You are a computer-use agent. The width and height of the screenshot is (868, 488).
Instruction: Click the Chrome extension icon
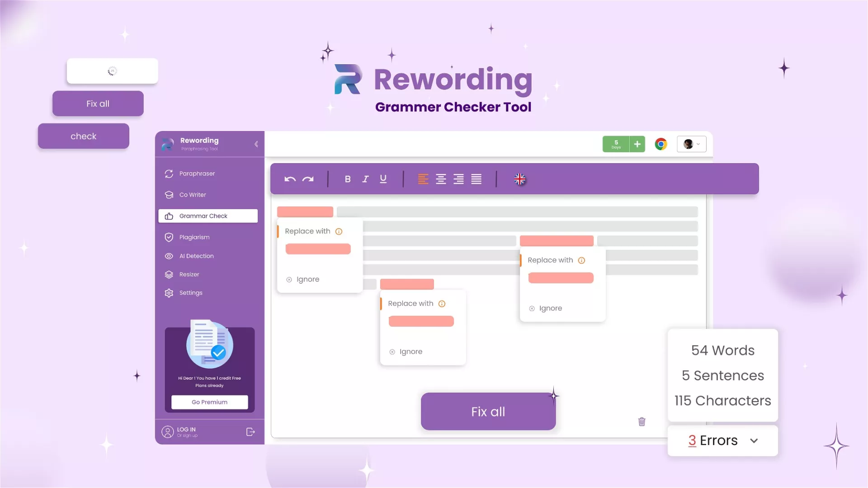point(660,144)
